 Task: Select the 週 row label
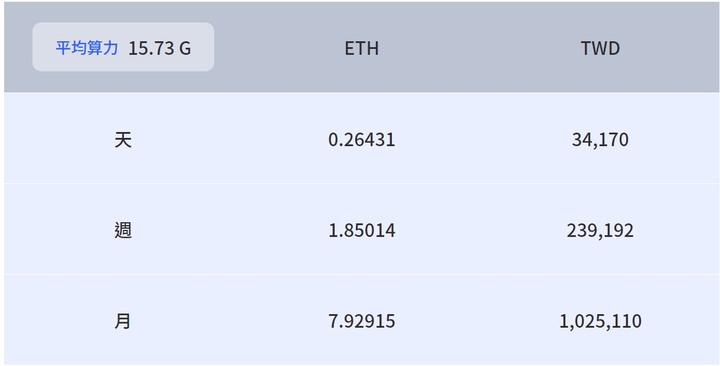[123, 230]
